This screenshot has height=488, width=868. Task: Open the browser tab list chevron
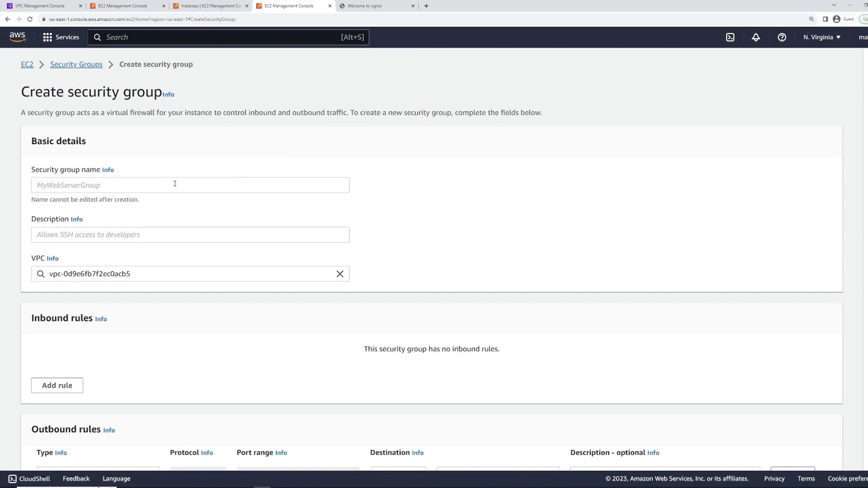point(834,5)
